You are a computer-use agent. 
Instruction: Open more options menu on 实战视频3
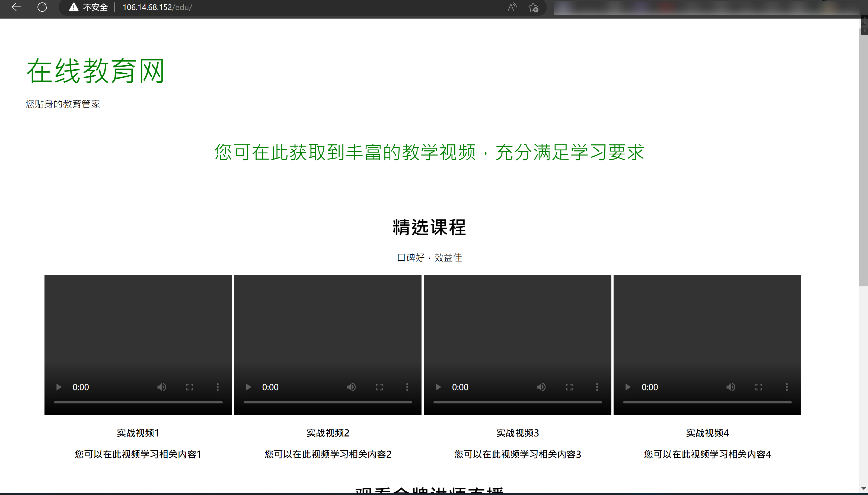(596, 387)
